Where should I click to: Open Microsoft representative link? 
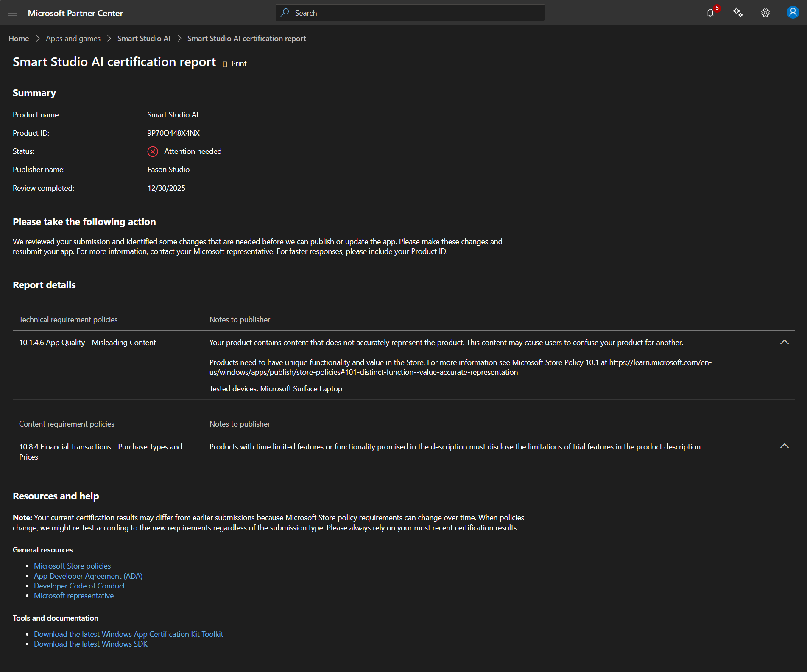[x=74, y=596]
